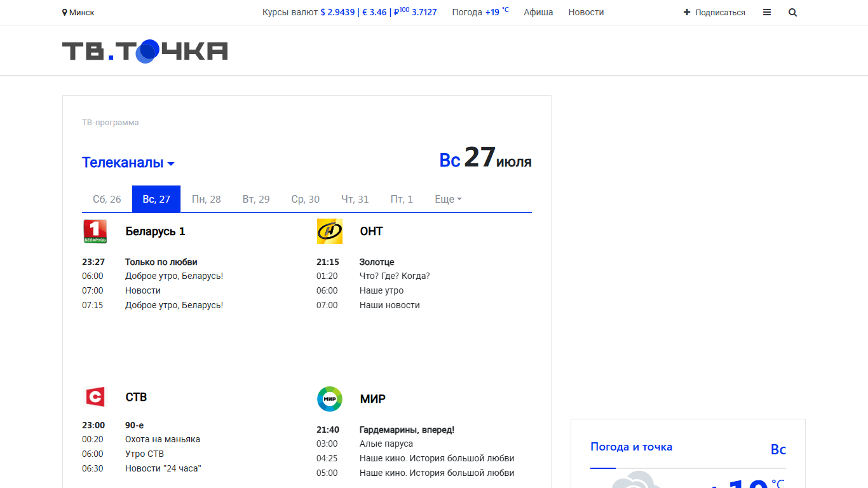The width and height of the screenshot is (868, 488).
Task: Open the МИР channel title
Action: pos(372,399)
